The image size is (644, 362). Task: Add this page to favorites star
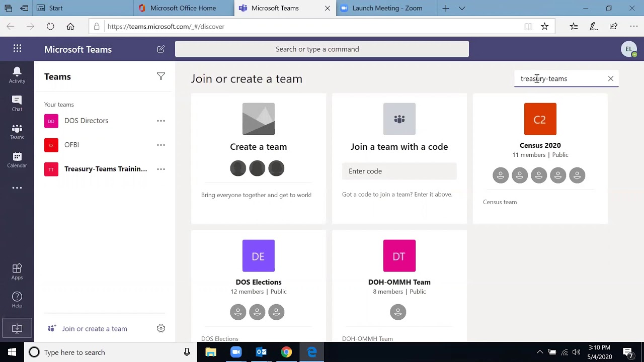tap(544, 27)
